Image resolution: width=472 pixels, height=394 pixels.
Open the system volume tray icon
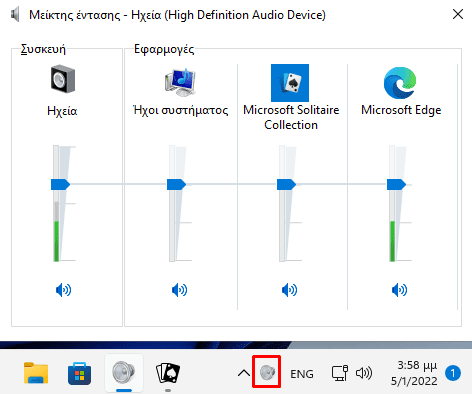(364, 373)
